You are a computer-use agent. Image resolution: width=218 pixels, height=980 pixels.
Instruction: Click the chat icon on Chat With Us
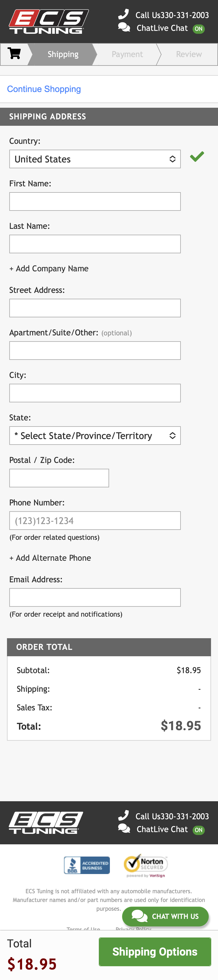(139, 917)
